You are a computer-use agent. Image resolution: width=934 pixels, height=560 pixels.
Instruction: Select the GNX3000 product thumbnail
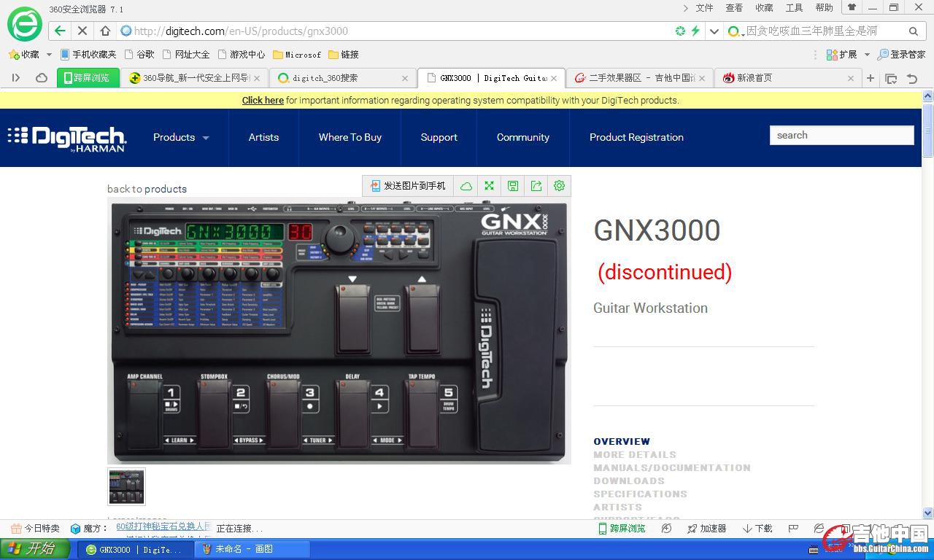[x=126, y=486]
